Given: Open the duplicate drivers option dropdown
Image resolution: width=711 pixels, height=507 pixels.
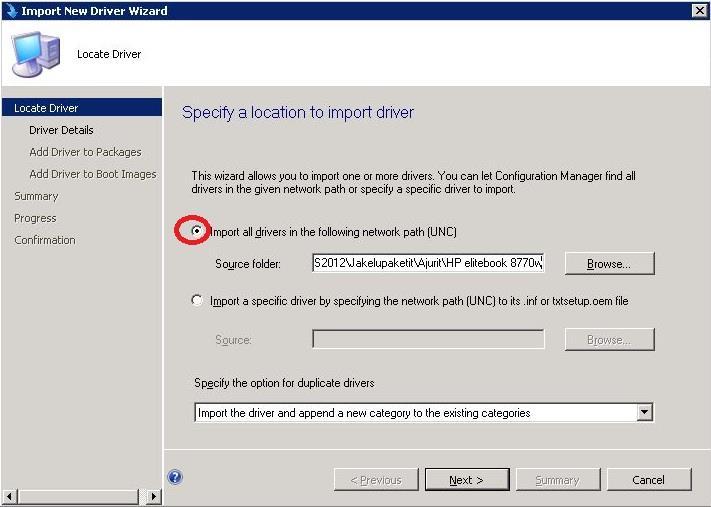Looking at the screenshot, I should coord(644,413).
